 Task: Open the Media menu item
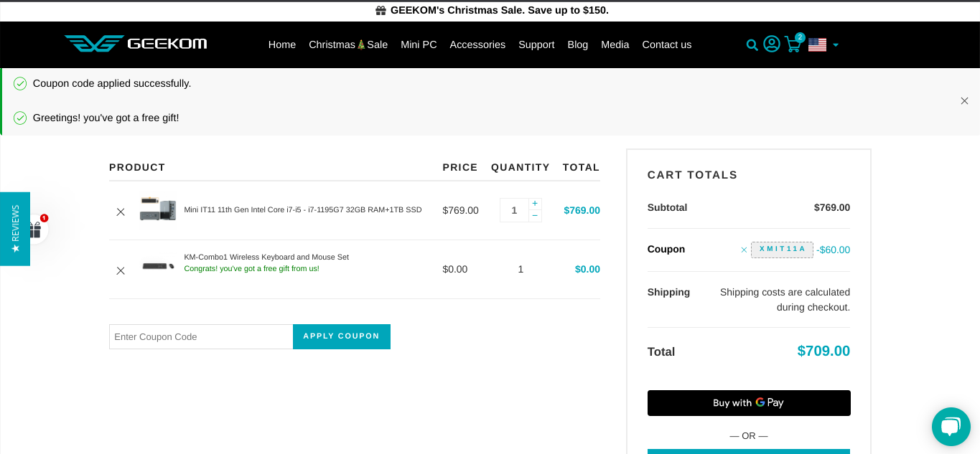[x=615, y=44]
